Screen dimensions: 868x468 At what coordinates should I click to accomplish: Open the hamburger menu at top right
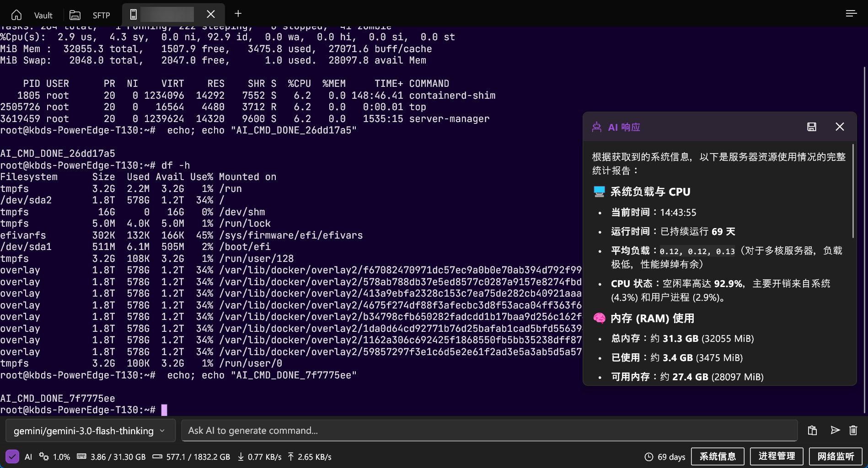(x=851, y=14)
